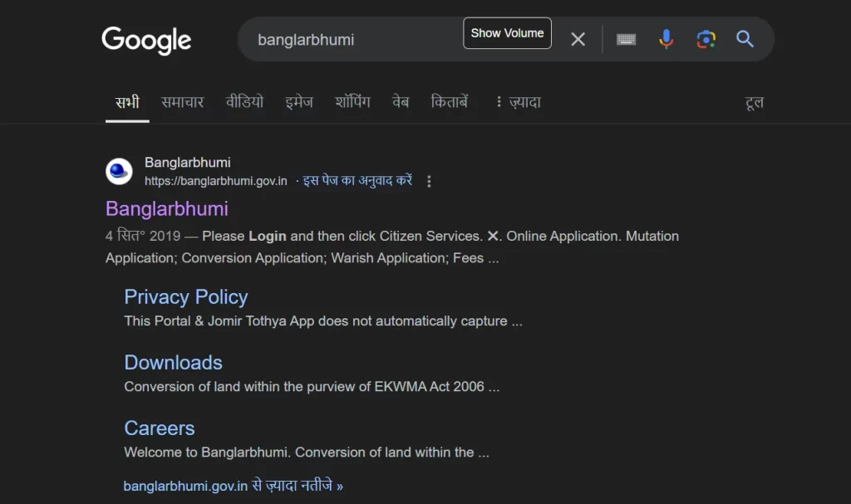Switch to the किताबें tab

[x=450, y=102]
